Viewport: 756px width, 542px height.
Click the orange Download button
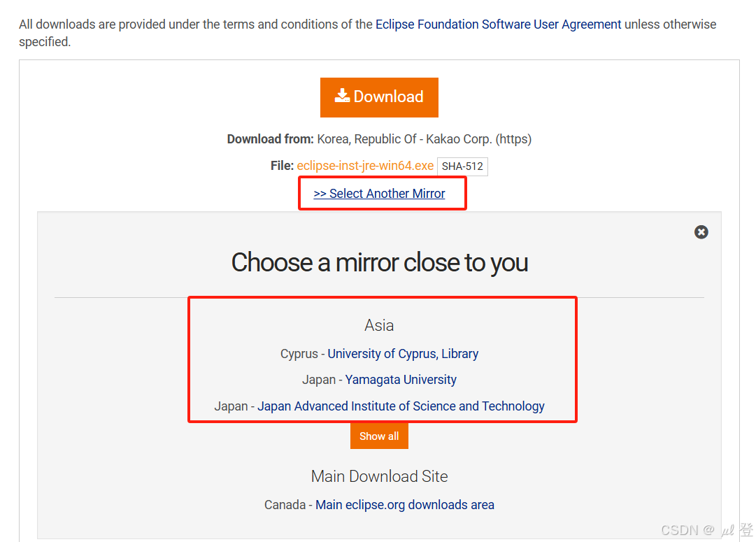379,97
